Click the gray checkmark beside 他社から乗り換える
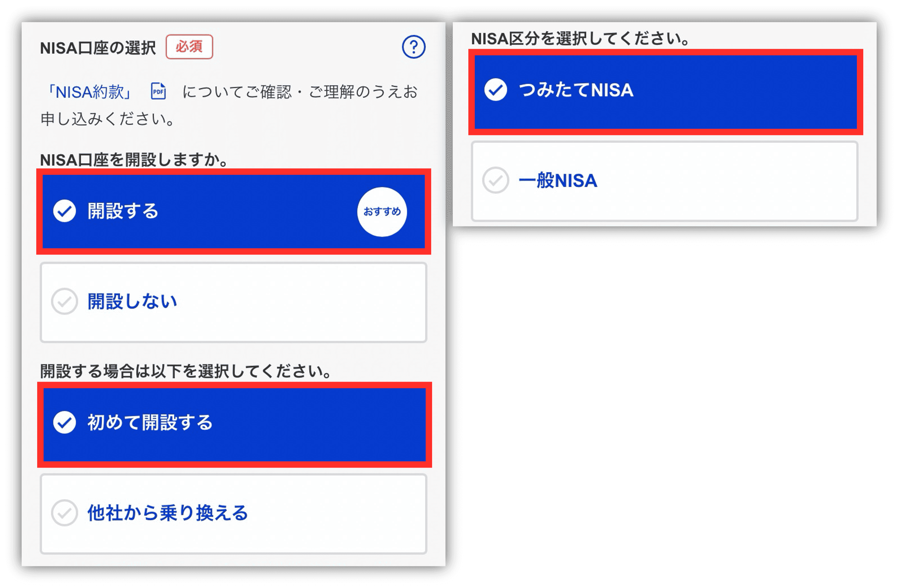 point(65,513)
